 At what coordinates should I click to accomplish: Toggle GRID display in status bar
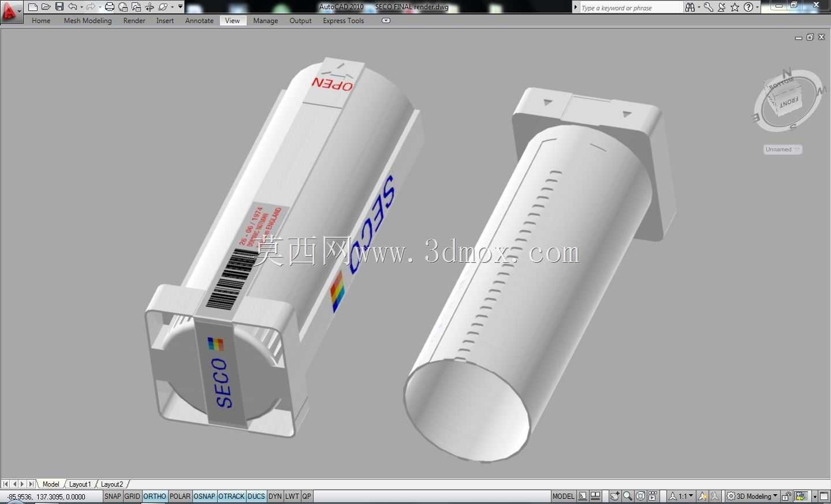132,496
